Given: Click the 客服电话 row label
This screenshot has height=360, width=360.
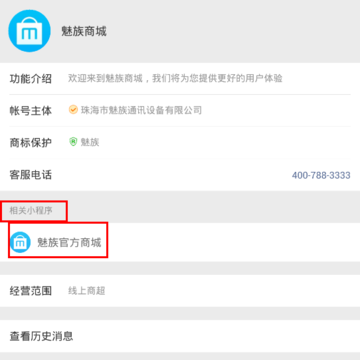Looking at the screenshot, I should [31, 175].
